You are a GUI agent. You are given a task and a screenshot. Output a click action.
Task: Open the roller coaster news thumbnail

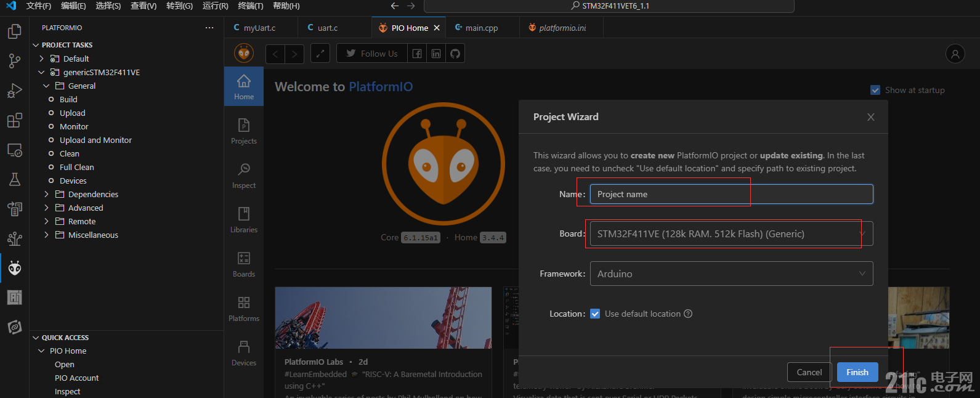(x=383, y=318)
